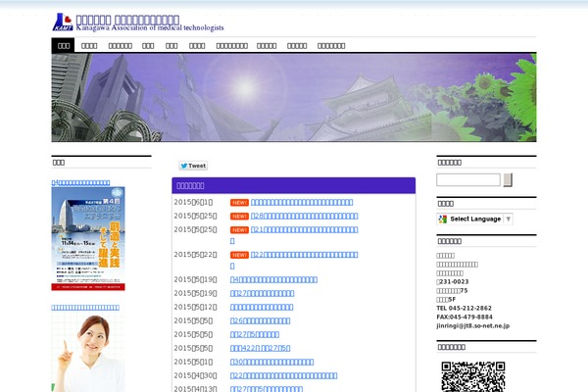Click the Kanagawa Association of medical technologists title
This screenshot has height=392, width=588.
[150, 27]
